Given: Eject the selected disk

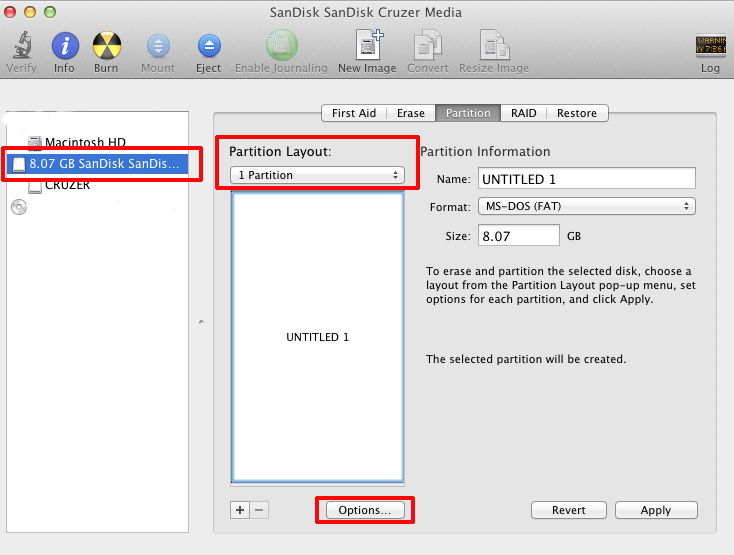Looking at the screenshot, I should tap(209, 46).
